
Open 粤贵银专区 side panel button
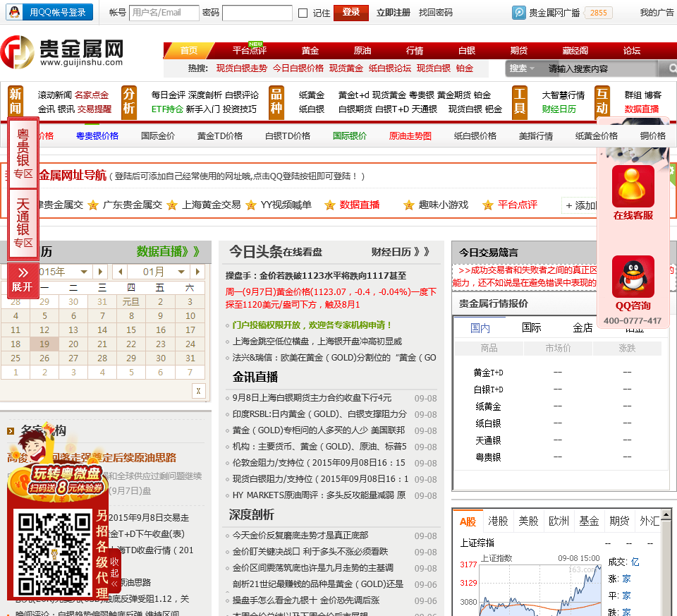pos(23,152)
